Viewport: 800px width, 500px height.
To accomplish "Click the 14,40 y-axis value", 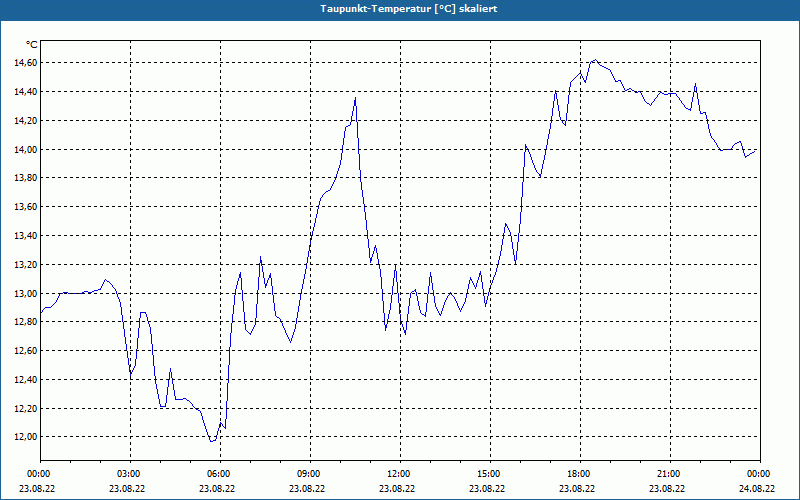I will tap(26, 92).
